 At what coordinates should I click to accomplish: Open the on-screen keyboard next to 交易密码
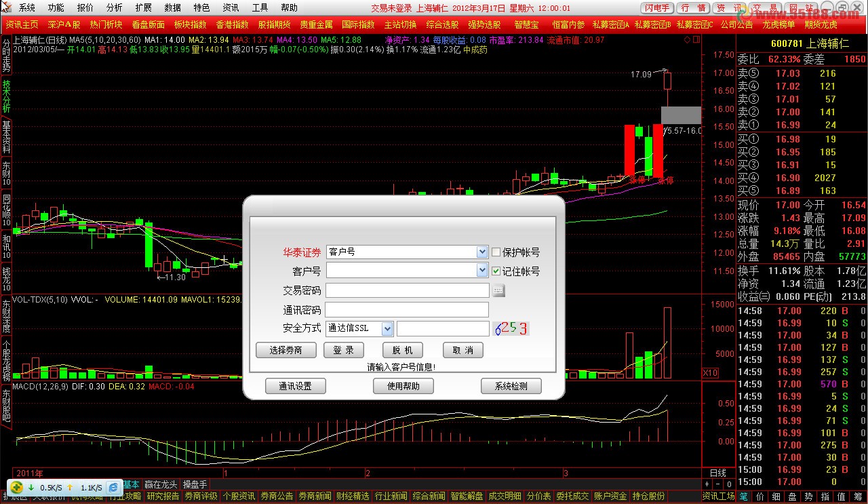click(498, 290)
